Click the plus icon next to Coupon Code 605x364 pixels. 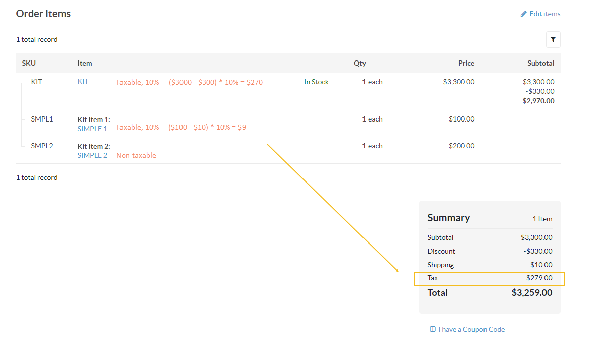(x=432, y=329)
